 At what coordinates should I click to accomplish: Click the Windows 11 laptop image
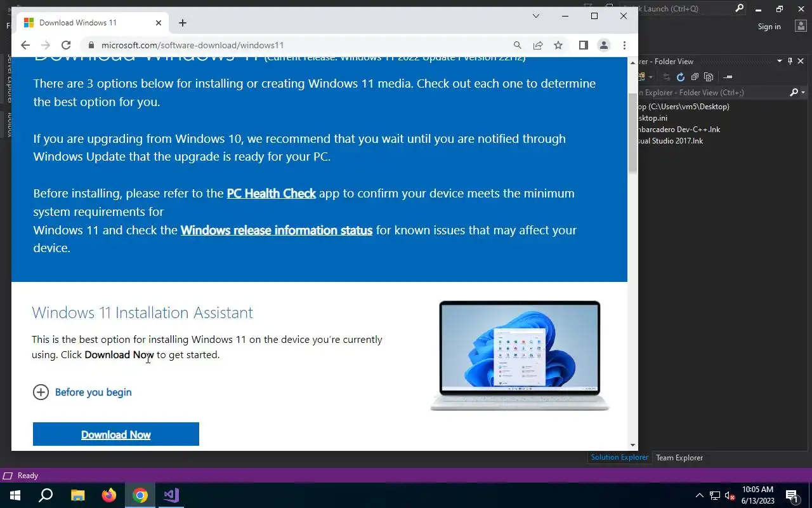point(520,356)
